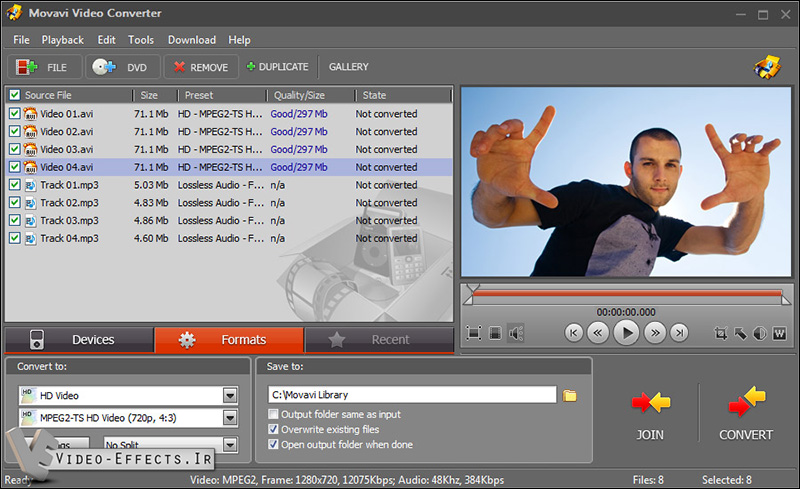Click Good/297 Mb link for Video 01.avi

[299, 114]
